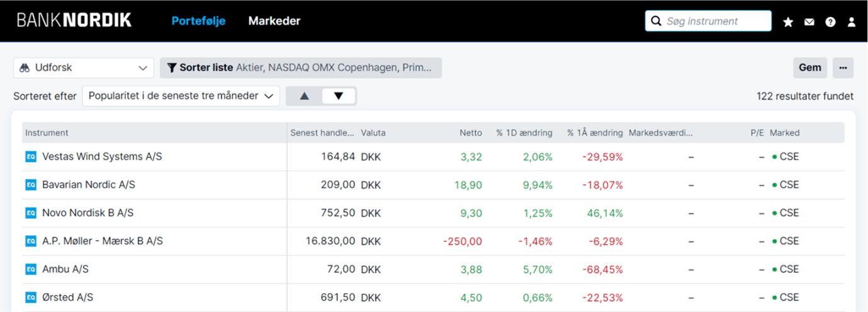This screenshot has height=312, width=868.
Task: Expand the Udforsk dropdown
Action: click(84, 68)
